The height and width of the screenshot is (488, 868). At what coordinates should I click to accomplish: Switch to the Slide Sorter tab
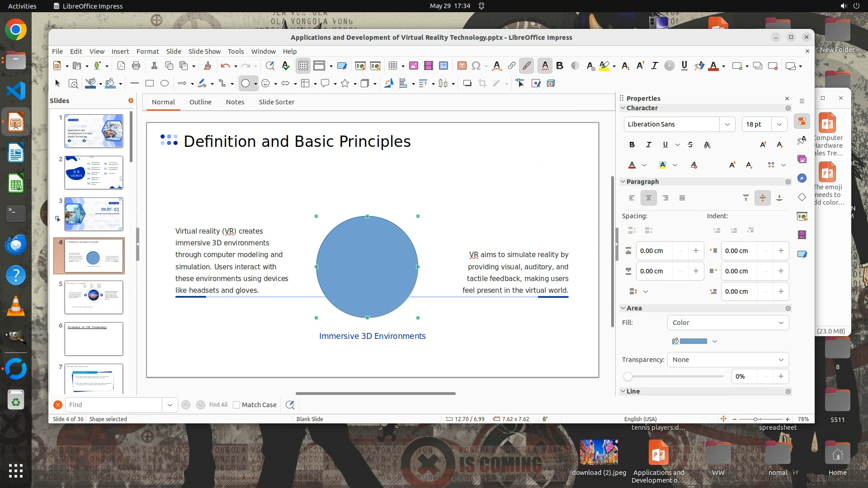pyautogui.click(x=276, y=102)
